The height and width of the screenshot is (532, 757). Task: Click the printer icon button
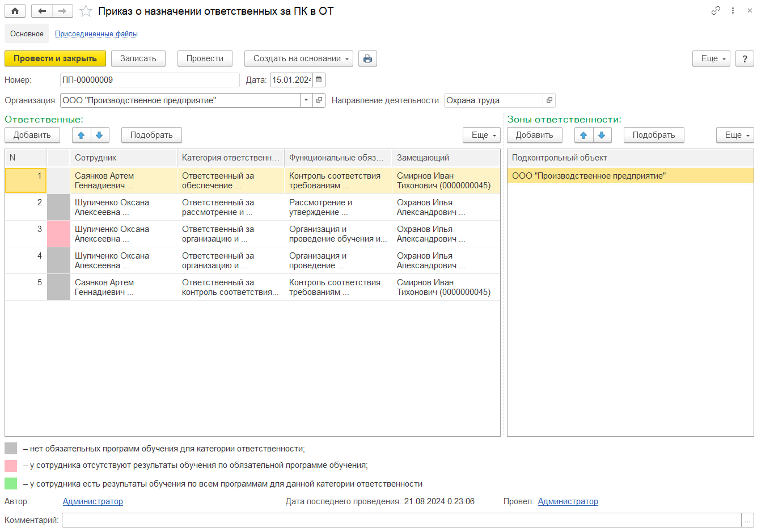pyautogui.click(x=367, y=58)
